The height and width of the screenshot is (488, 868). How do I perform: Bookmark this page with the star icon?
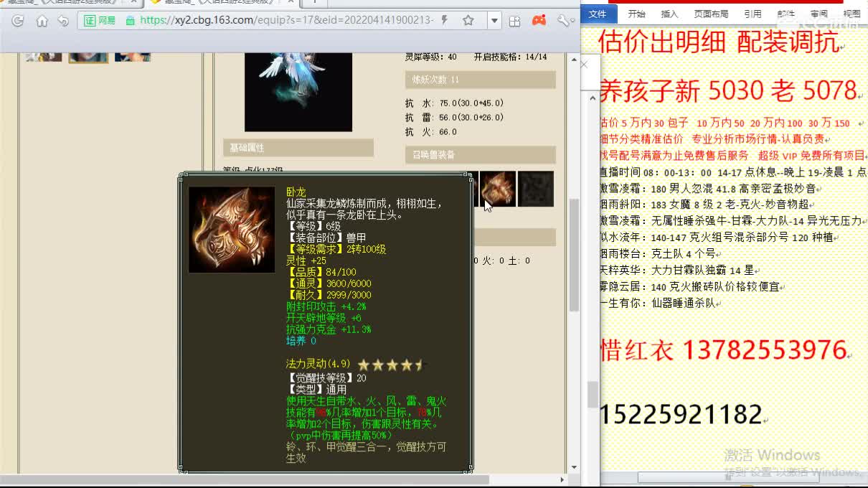point(468,21)
